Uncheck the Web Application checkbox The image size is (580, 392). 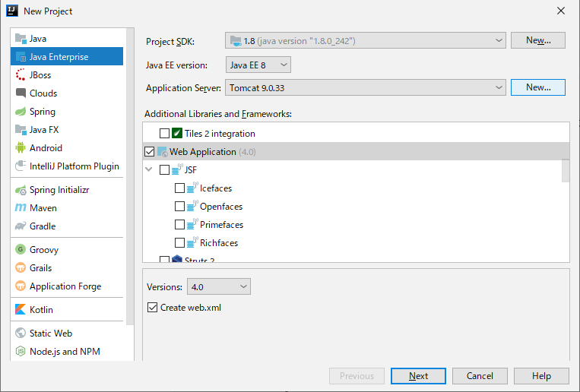coord(150,152)
